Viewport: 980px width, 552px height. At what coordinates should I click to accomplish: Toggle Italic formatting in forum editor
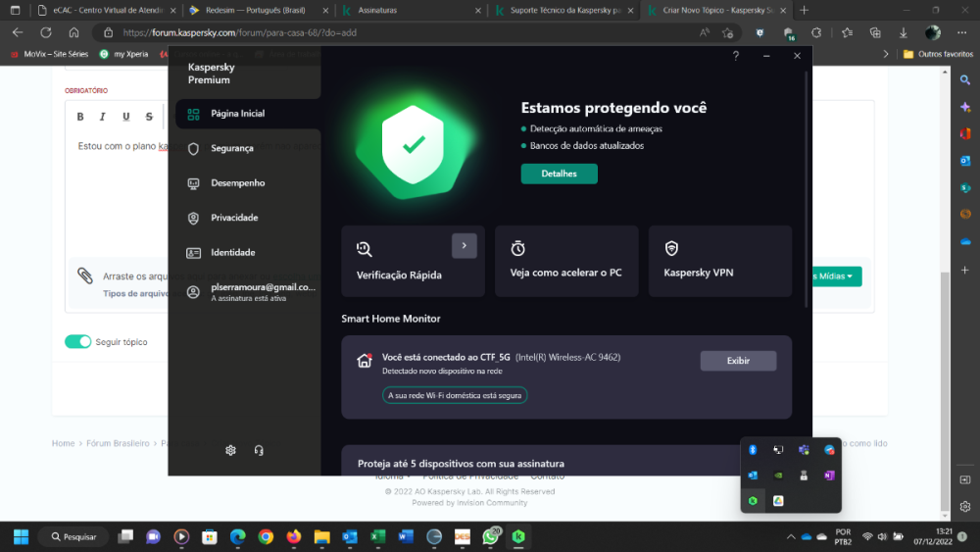(103, 117)
